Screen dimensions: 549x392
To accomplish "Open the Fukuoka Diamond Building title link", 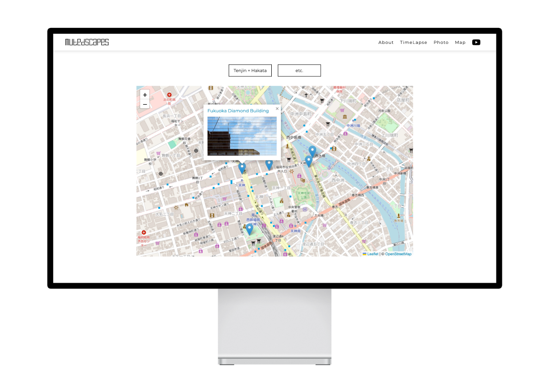I will (238, 111).
